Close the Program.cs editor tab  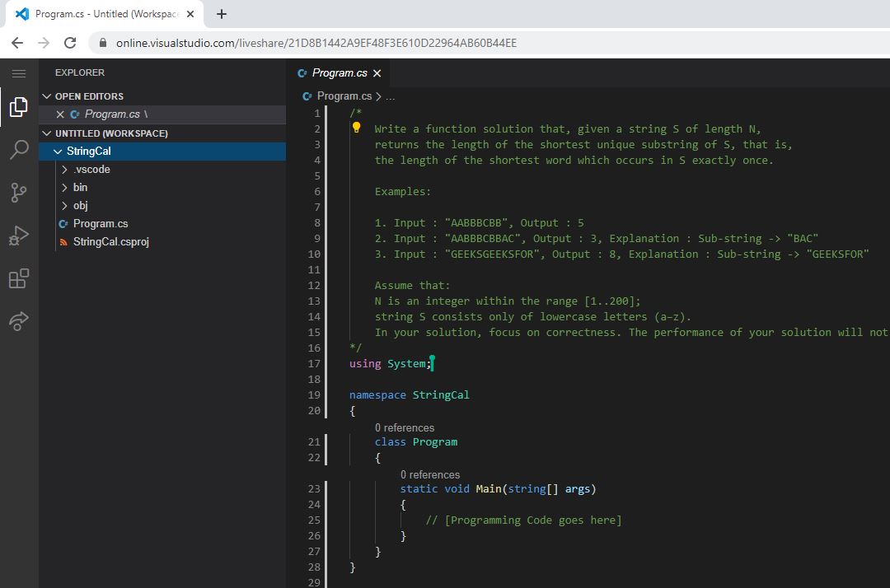tap(377, 73)
